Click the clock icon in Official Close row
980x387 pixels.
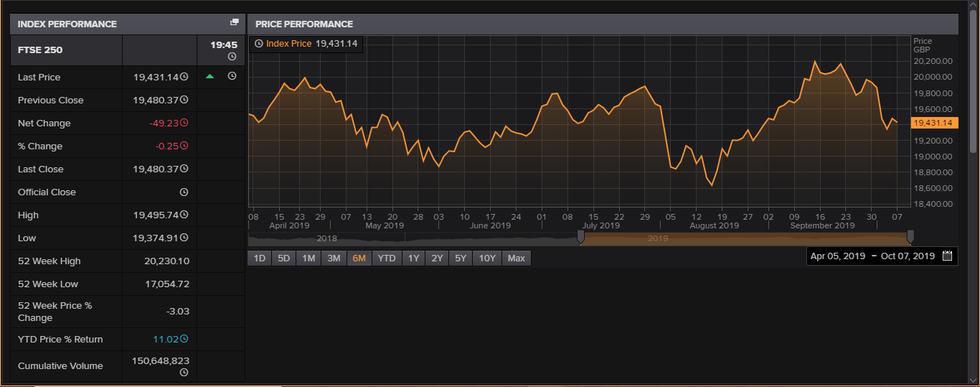pos(184,192)
